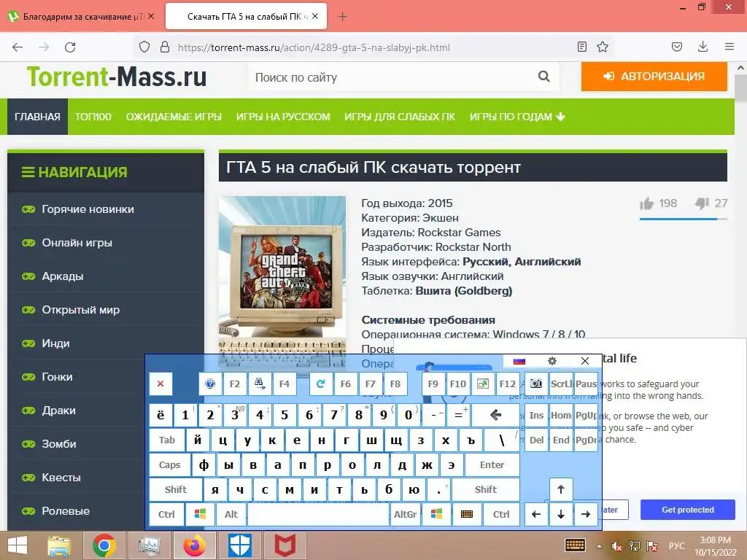Open Google Chrome from the taskbar
This screenshot has width=747, height=560.
(x=104, y=545)
